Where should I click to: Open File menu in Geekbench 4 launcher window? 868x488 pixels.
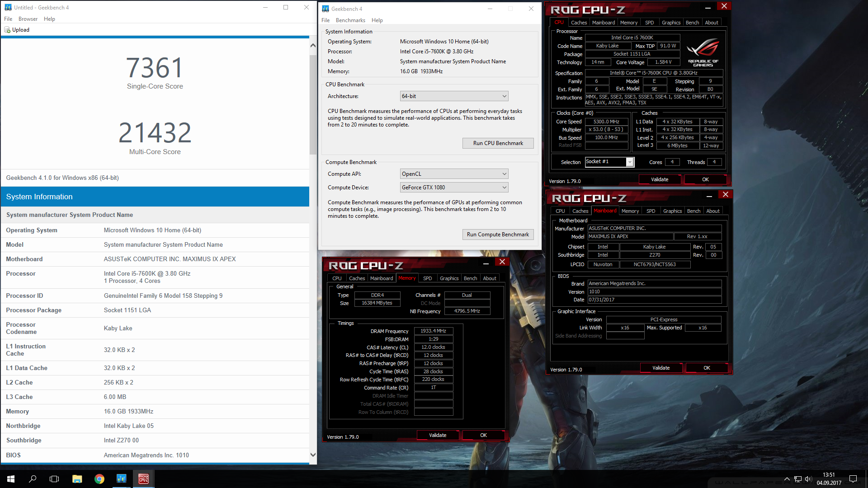click(325, 20)
